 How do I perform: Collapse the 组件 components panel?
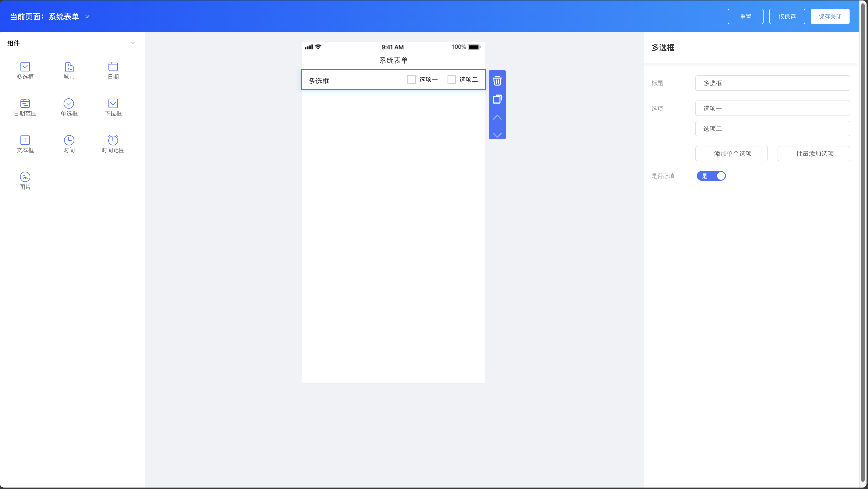pyautogui.click(x=133, y=43)
